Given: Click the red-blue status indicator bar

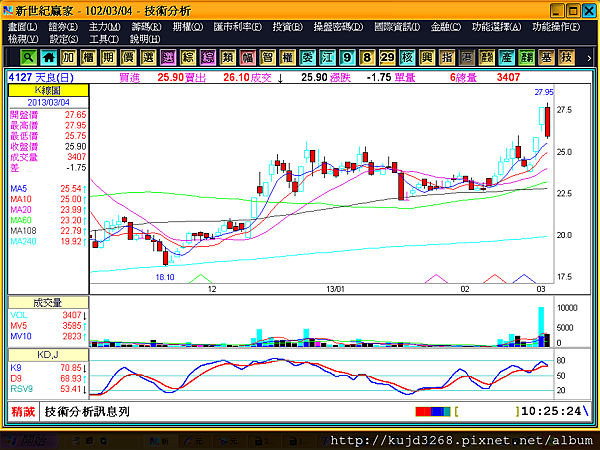Looking at the screenshot, I should click(433, 412).
